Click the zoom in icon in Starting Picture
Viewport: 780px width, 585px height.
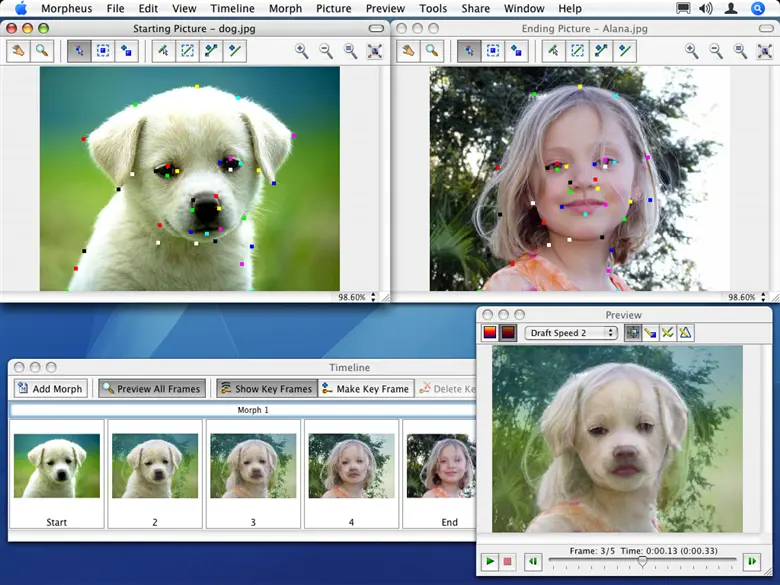pos(302,50)
